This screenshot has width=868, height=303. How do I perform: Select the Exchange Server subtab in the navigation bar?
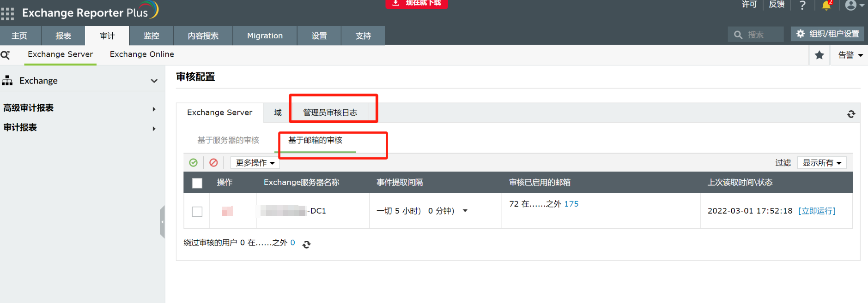click(61, 54)
